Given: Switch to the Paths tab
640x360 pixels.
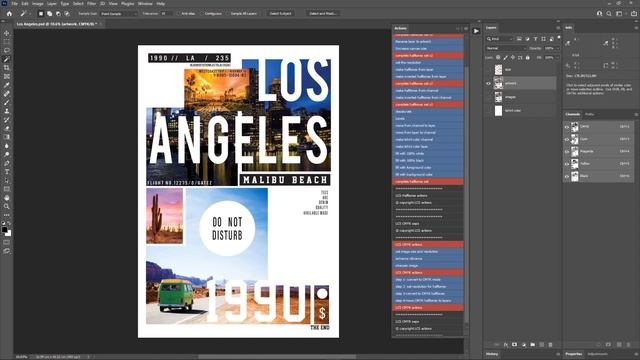Looking at the screenshot, I should pyautogui.click(x=589, y=114).
